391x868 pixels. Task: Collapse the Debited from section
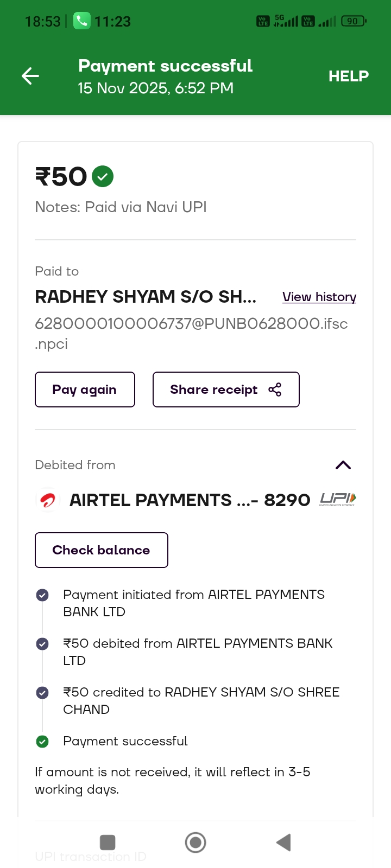point(343,465)
